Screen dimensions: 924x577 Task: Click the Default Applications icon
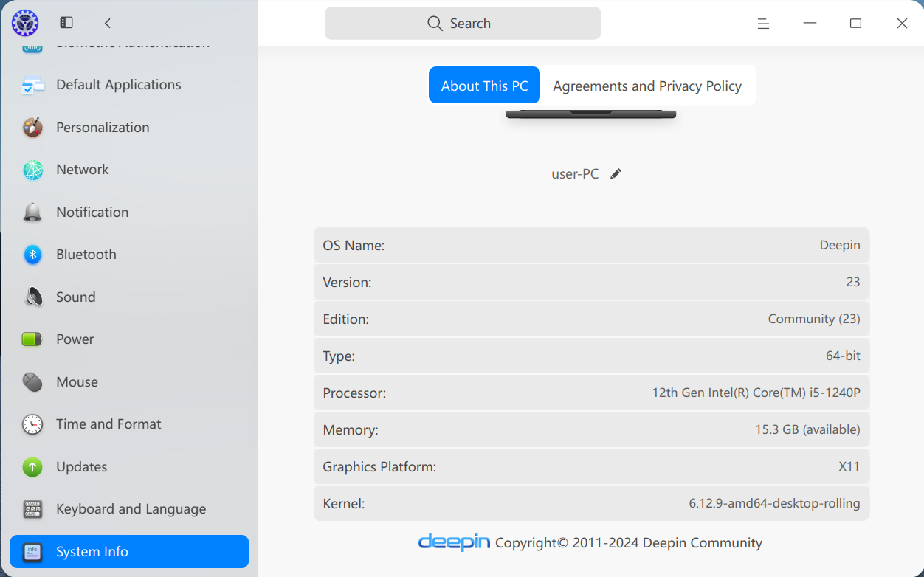pyautogui.click(x=32, y=86)
